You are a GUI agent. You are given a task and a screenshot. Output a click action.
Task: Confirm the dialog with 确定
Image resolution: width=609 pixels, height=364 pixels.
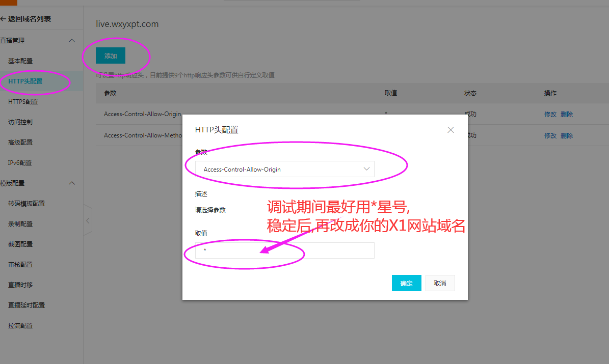pyautogui.click(x=406, y=283)
